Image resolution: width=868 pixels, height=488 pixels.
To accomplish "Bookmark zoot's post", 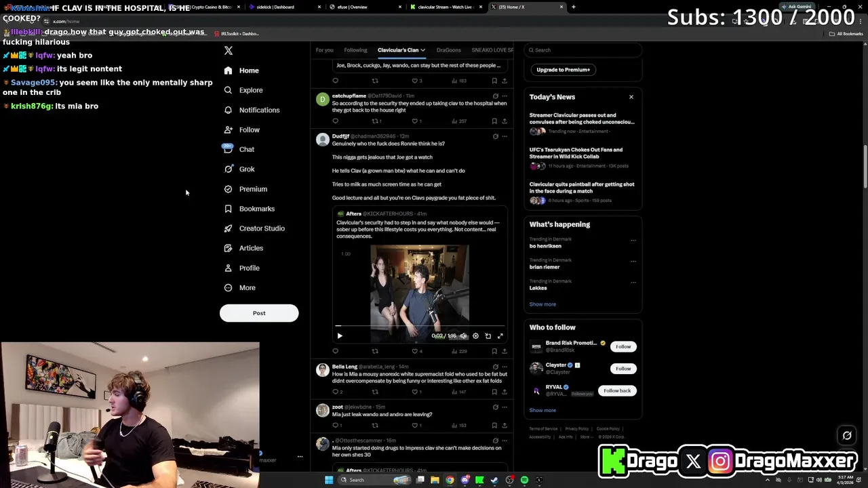I will tap(494, 426).
